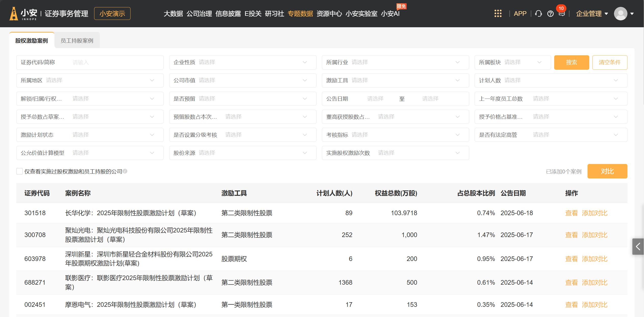Open the 小安AI menu
644x317 pixels.
[390, 13]
